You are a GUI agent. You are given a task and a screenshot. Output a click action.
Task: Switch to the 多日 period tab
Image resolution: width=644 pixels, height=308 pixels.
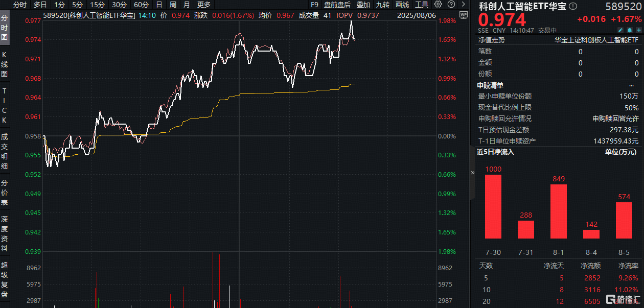(40, 5)
